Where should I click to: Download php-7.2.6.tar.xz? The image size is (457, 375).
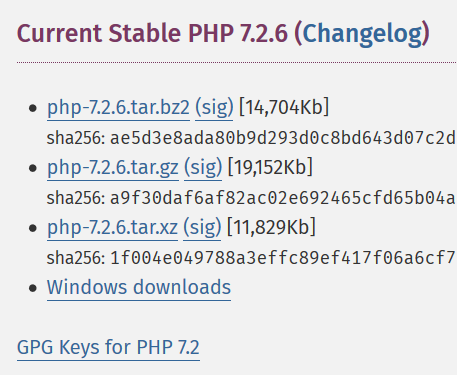point(112,228)
